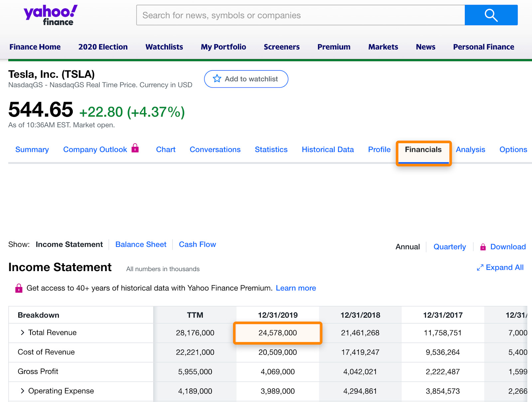Click the star icon in Add to watchlist
Viewport: 532px width, 402px height.
pos(217,79)
